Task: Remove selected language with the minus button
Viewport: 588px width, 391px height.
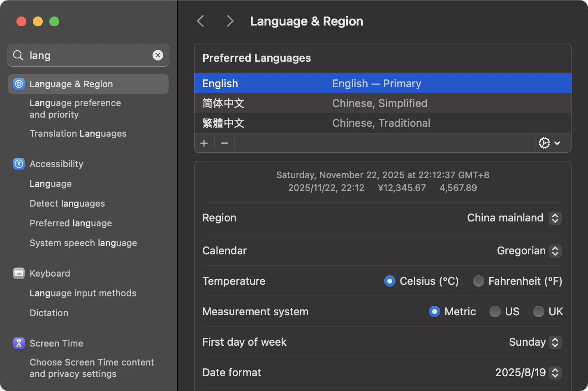Action: pos(224,143)
